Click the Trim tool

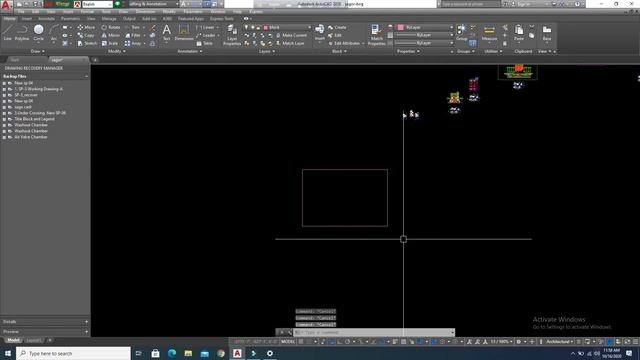tap(132, 27)
